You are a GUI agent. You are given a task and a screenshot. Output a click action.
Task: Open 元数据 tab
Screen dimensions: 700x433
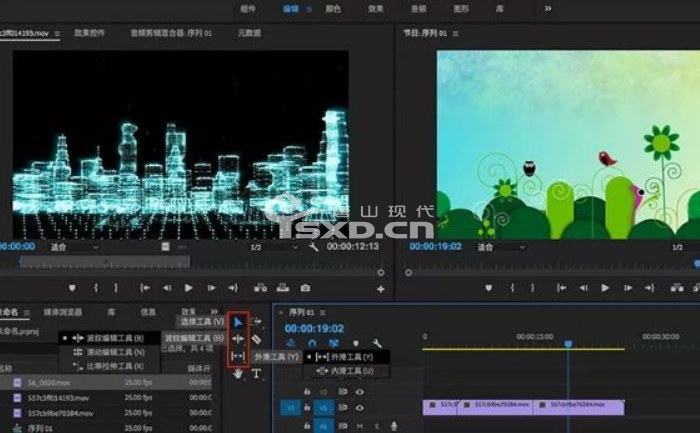coord(249,33)
